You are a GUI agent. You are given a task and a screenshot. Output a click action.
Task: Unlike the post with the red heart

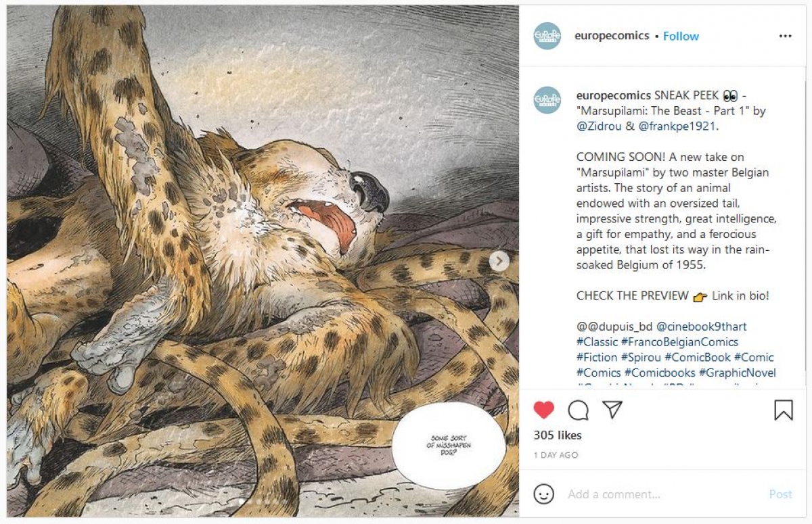[x=543, y=410]
